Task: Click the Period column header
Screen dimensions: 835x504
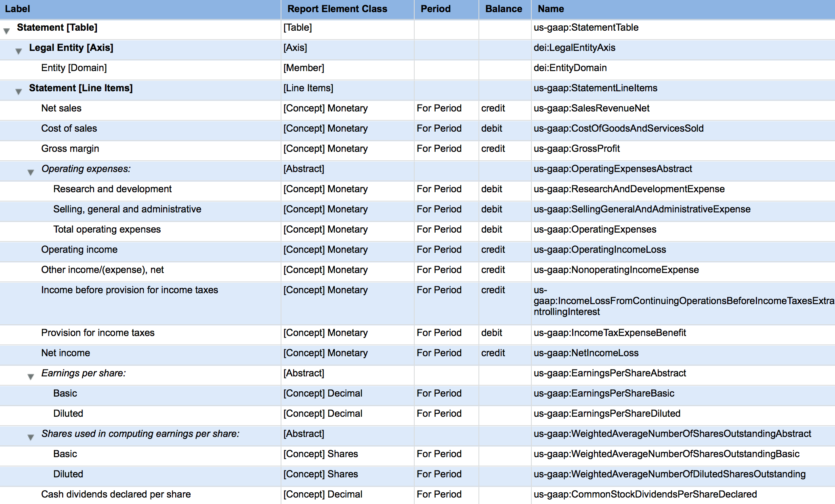Action: tap(435, 9)
